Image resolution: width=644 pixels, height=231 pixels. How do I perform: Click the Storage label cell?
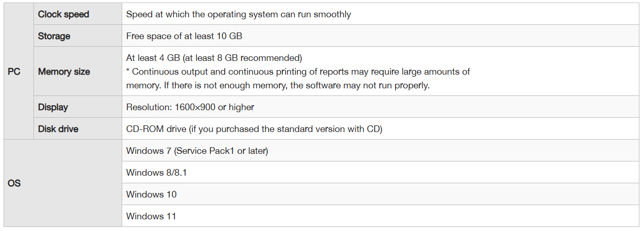54,36
